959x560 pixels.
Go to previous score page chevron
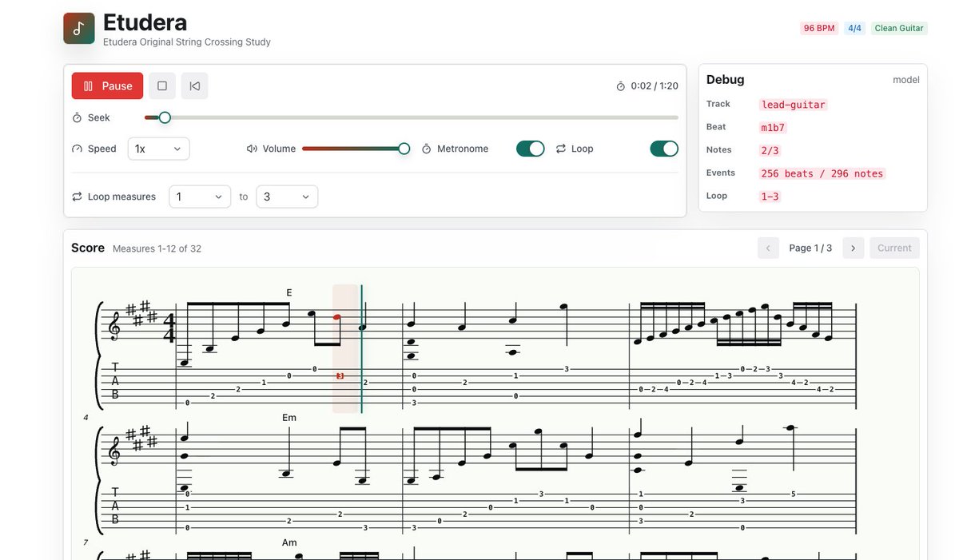(768, 248)
